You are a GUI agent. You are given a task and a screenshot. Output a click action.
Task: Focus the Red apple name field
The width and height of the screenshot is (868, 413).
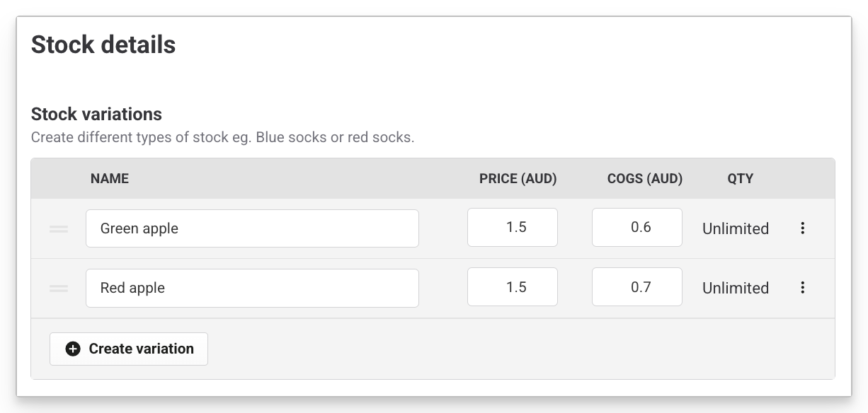tap(252, 288)
